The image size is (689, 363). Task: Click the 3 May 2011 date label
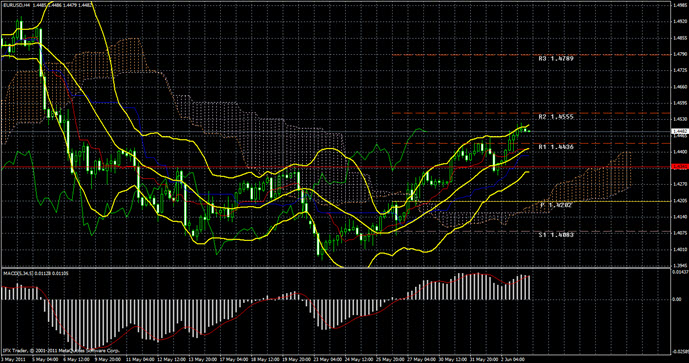tap(14, 359)
